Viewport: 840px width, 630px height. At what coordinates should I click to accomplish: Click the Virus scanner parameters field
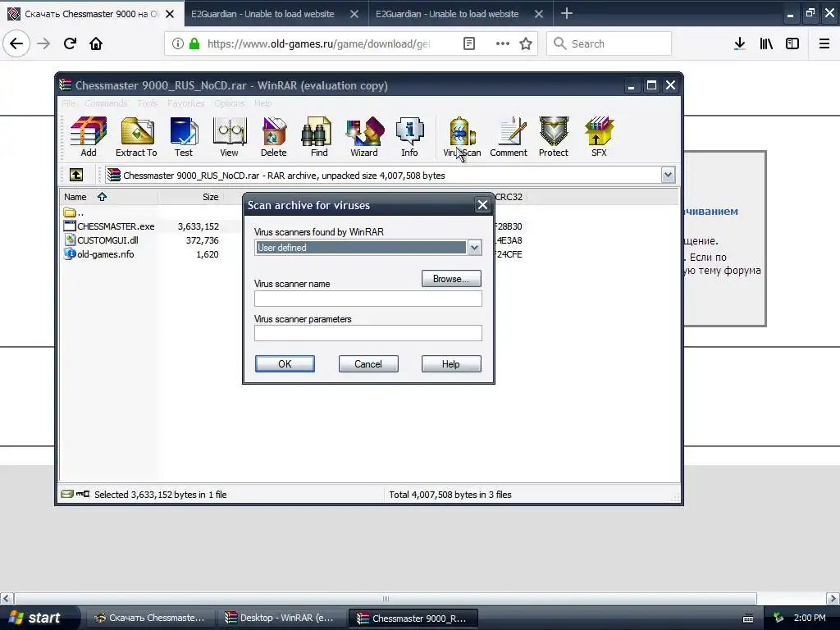368,333
